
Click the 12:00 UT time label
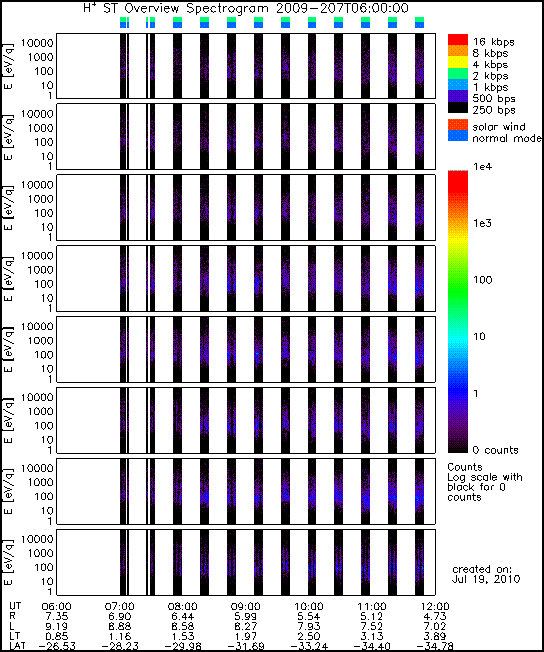click(435, 607)
